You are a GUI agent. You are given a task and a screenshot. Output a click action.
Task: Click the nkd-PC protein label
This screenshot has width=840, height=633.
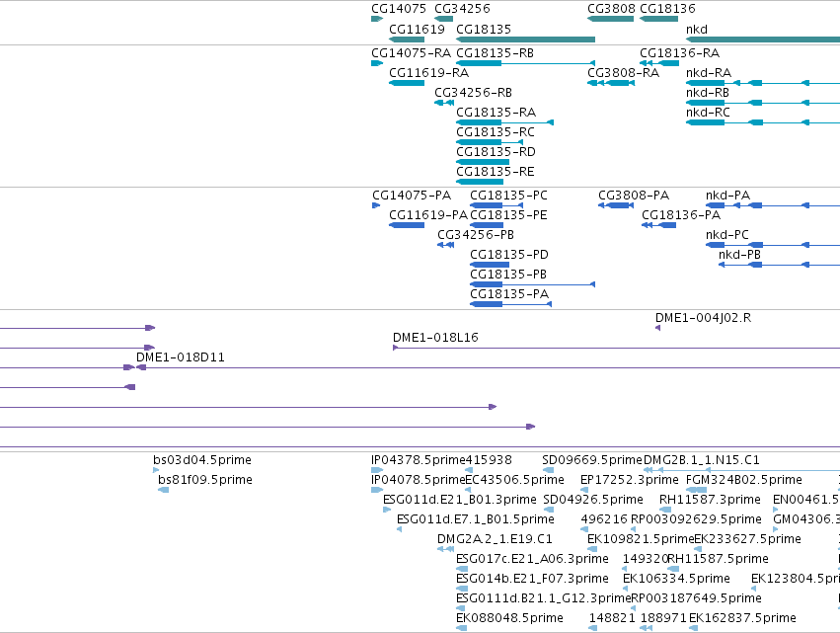pos(726,235)
